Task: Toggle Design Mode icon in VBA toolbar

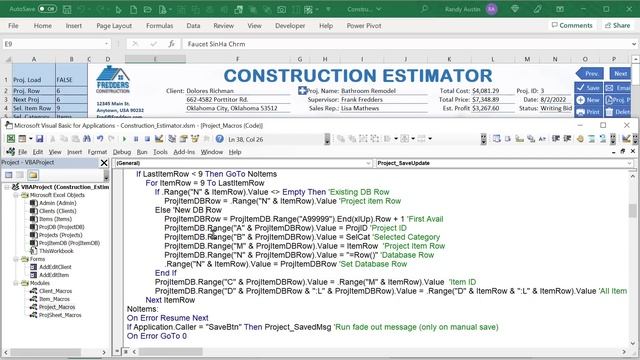Action: coord(159,139)
